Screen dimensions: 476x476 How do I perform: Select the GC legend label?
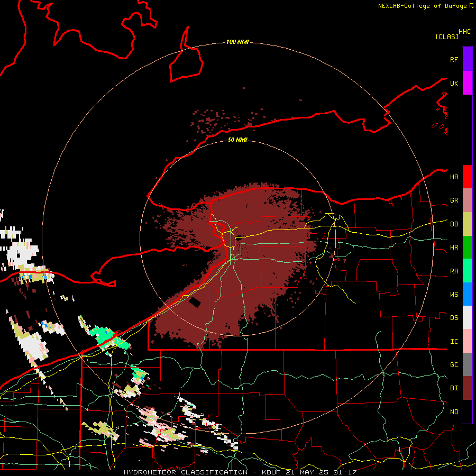(x=454, y=364)
